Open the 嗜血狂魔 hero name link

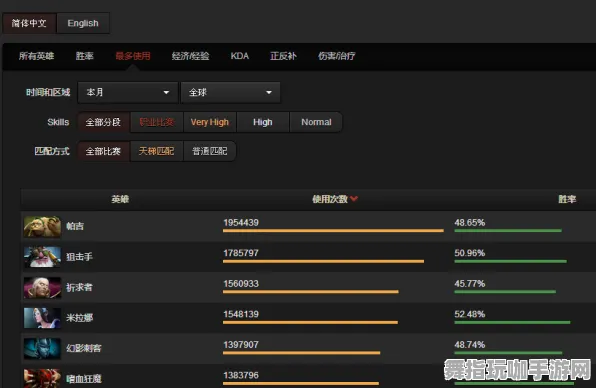[x=84, y=378]
